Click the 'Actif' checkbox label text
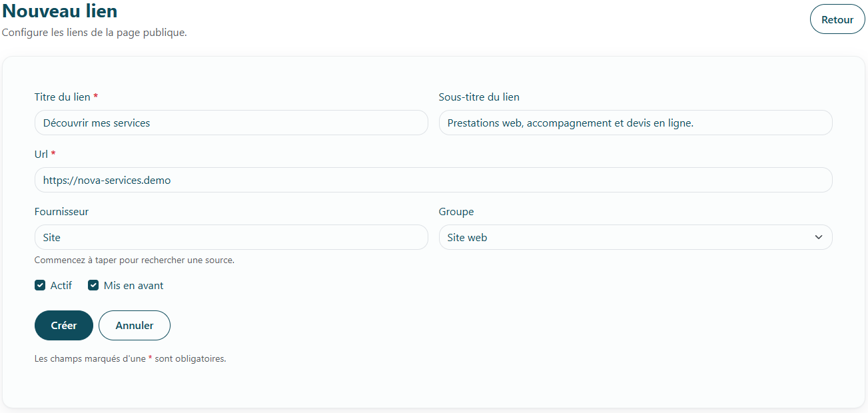This screenshot has height=413, width=868. click(61, 286)
